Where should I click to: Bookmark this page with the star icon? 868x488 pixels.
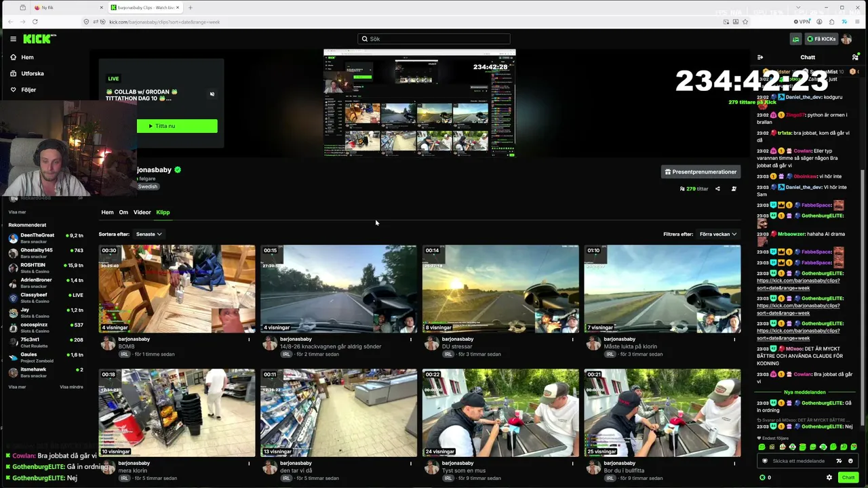coord(745,22)
